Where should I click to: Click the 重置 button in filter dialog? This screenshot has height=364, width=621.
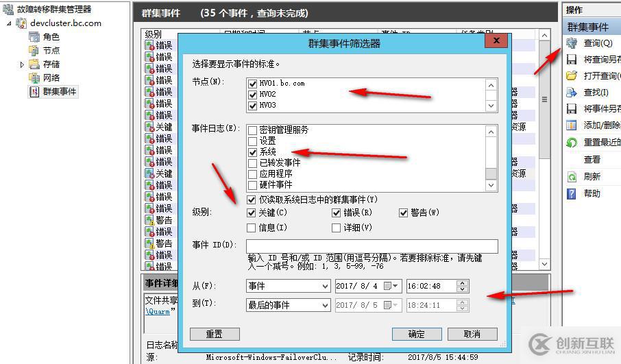(215, 334)
